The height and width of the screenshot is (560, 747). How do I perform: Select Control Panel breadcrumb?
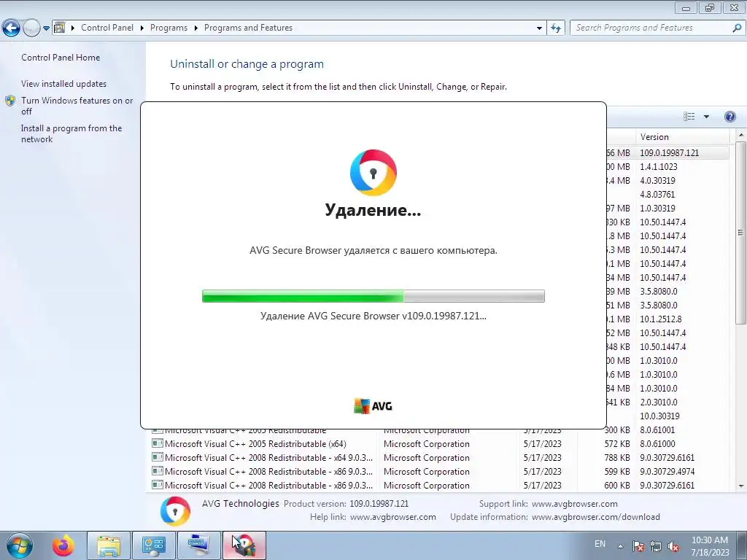(107, 28)
